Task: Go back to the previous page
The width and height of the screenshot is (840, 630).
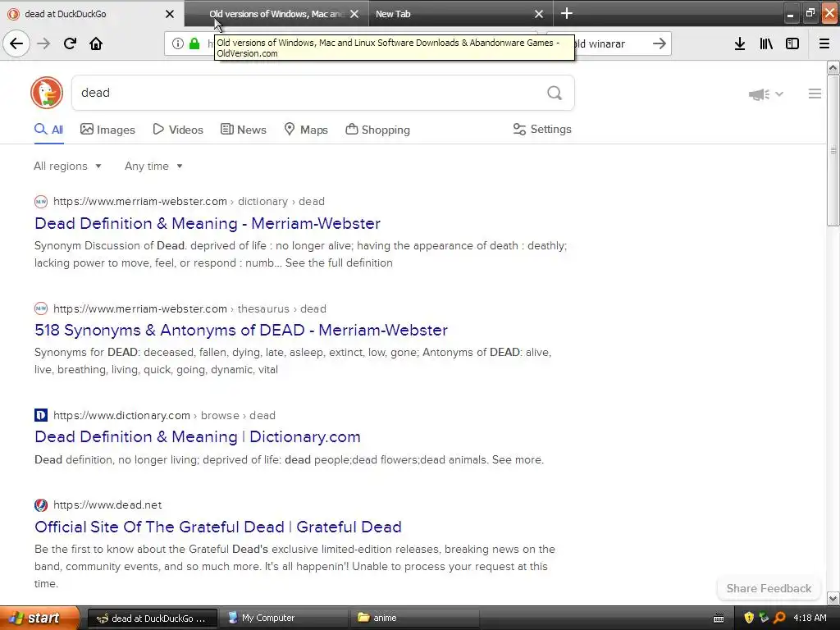Action: [16, 43]
